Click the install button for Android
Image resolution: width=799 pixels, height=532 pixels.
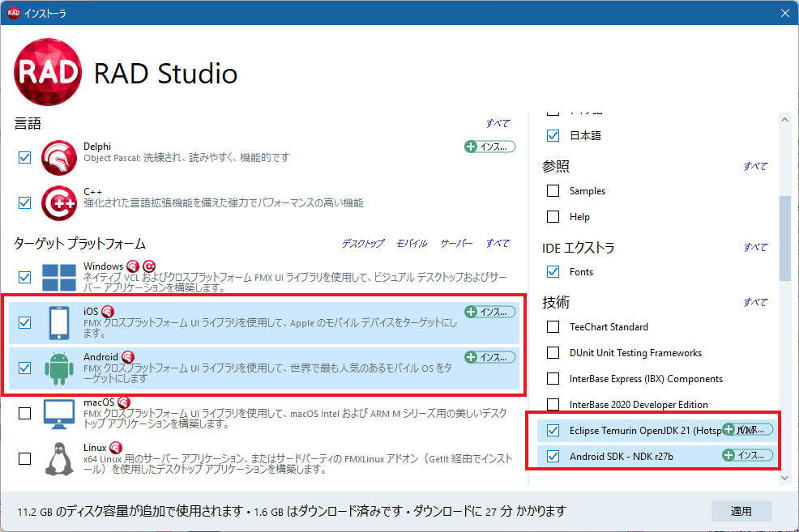pyautogui.click(x=489, y=357)
